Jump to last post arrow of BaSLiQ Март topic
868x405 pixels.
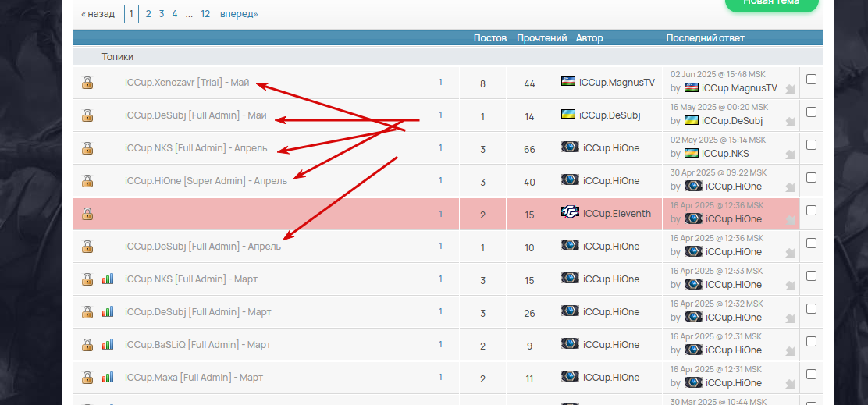tap(791, 351)
